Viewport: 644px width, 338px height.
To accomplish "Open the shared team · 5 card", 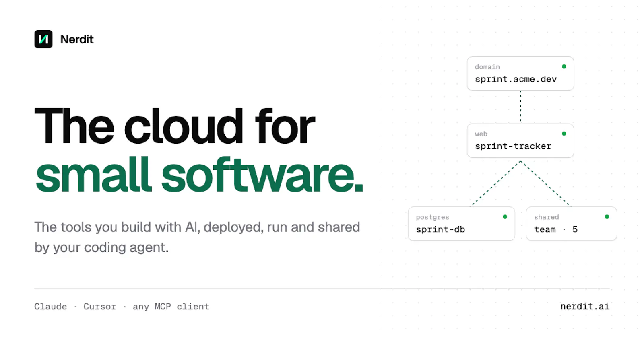I will (571, 224).
